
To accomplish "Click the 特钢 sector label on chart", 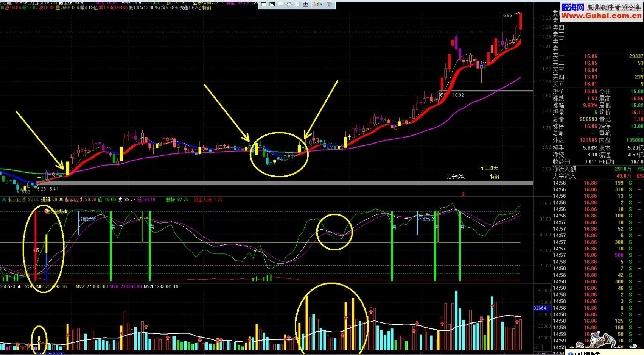I will coord(495,177).
